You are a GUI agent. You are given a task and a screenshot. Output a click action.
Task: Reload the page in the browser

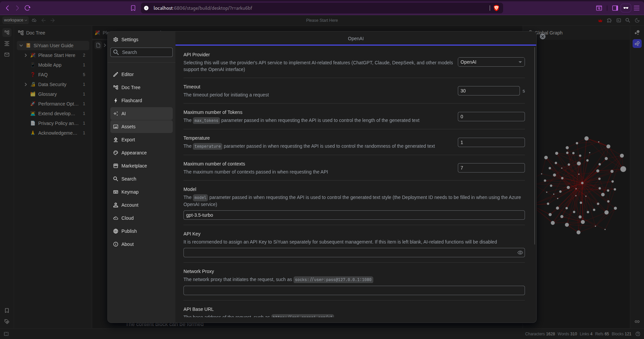(x=28, y=8)
